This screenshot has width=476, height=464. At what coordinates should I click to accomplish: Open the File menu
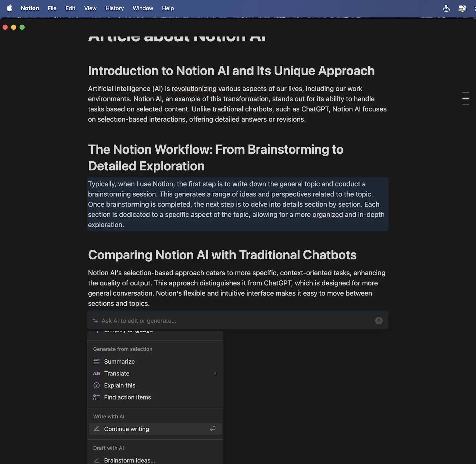pos(52,8)
